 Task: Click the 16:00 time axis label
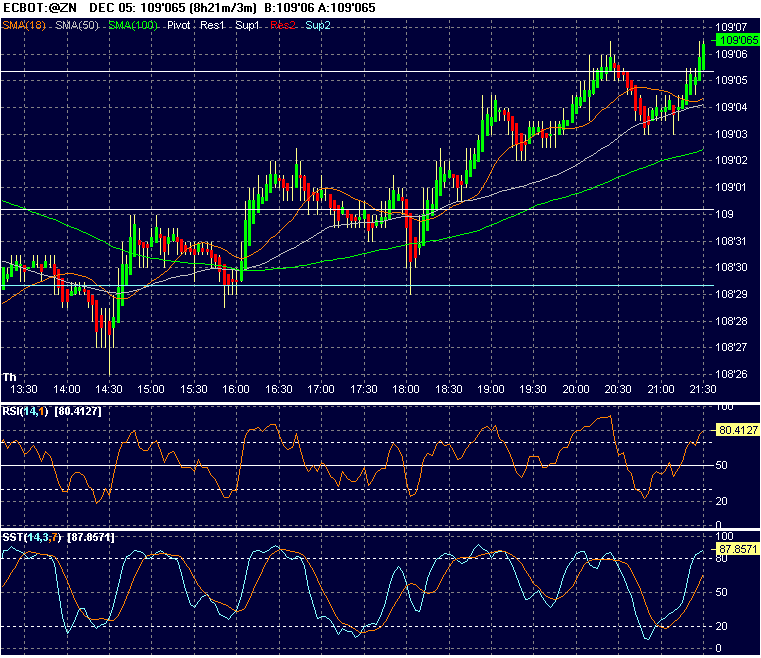coord(236,390)
